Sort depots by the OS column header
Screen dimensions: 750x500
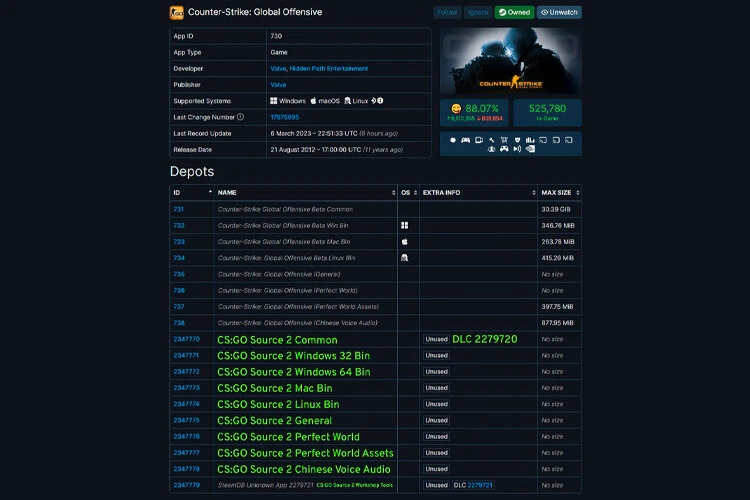coord(408,192)
